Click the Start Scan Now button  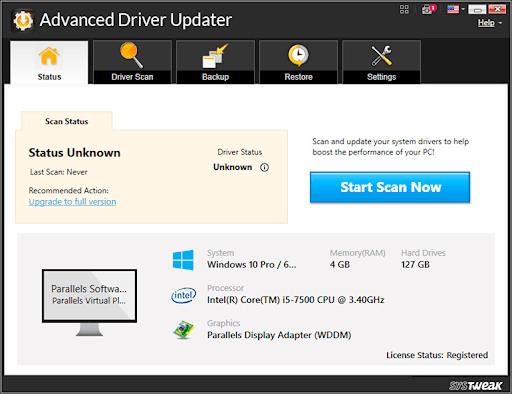tap(390, 187)
